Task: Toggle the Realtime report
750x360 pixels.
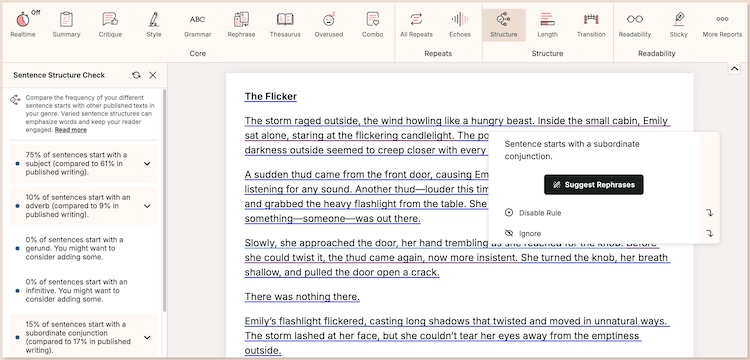Action: point(23,24)
